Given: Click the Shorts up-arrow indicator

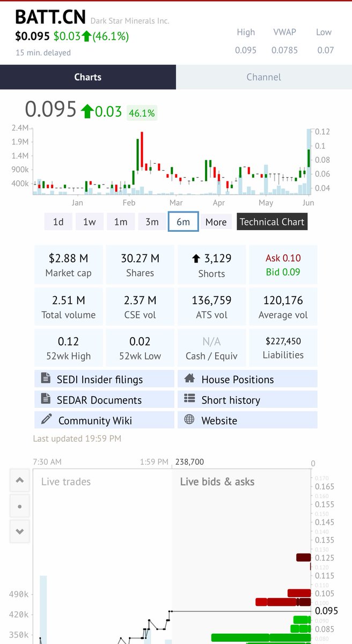Looking at the screenshot, I should pos(196,259).
